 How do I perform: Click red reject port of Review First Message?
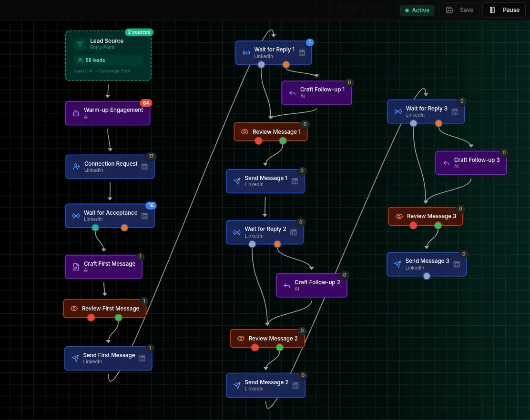tap(91, 318)
